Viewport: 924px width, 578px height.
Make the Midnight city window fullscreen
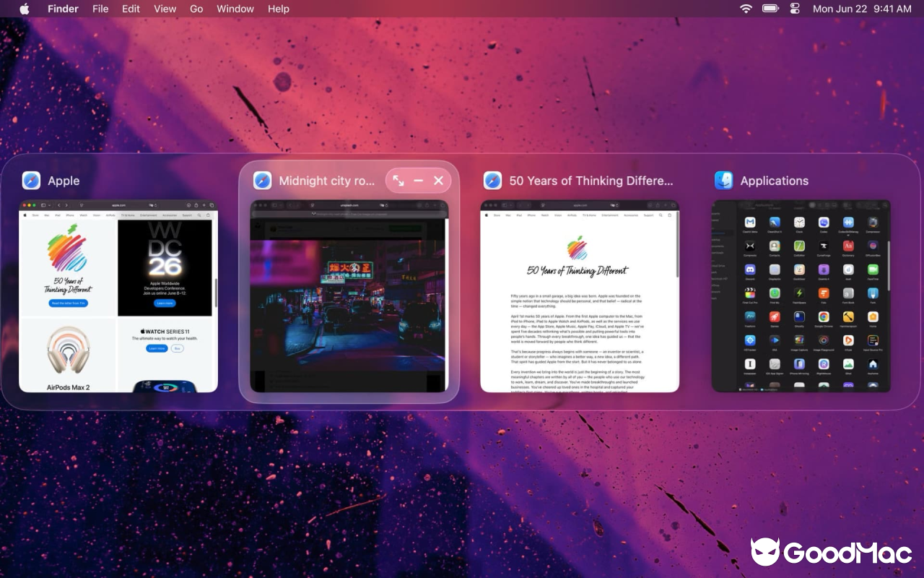(398, 181)
